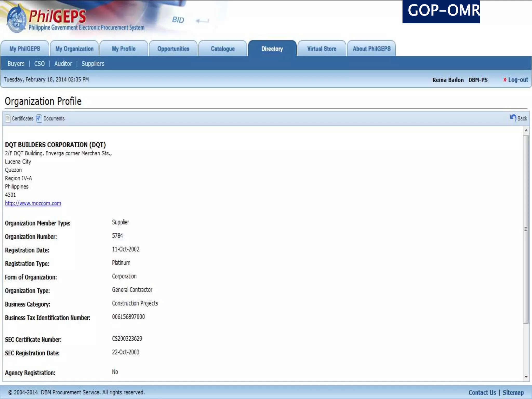This screenshot has width=532, height=399.
Task: Click the PhilGEPS logo emblem
Action: pyautogui.click(x=16, y=20)
